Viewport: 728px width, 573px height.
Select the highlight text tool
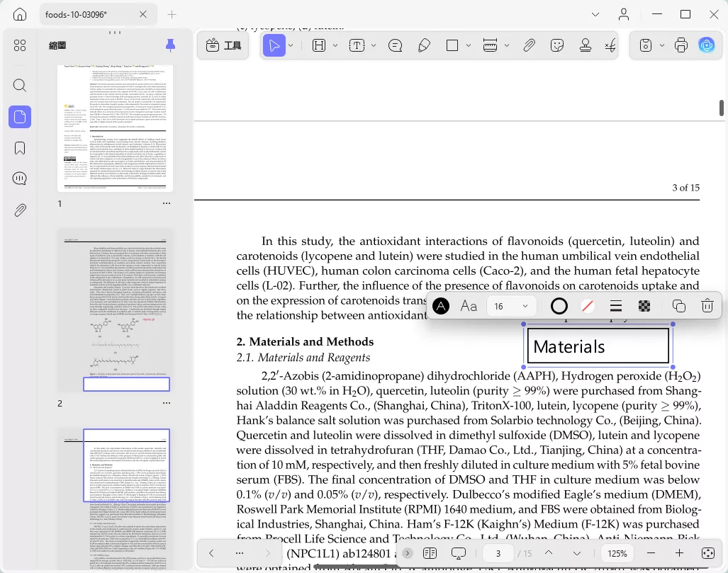point(319,45)
